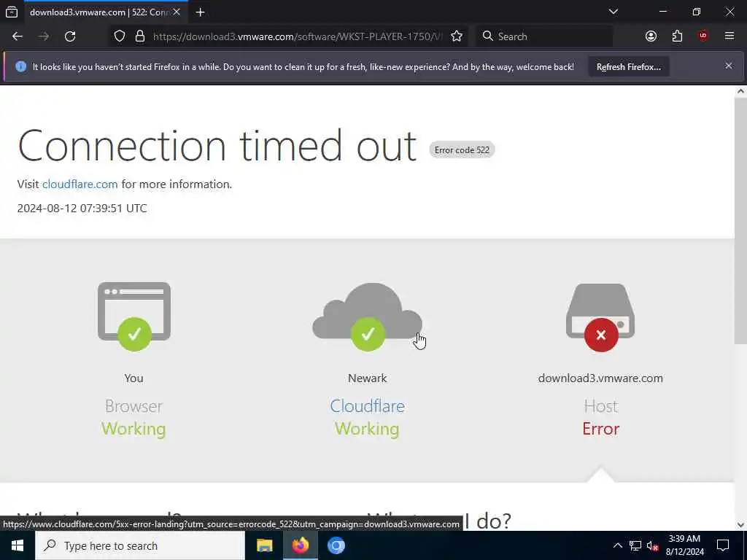Click the Error code 522 badge
The width and height of the screenshot is (747, 560).
tap(462, 150)
